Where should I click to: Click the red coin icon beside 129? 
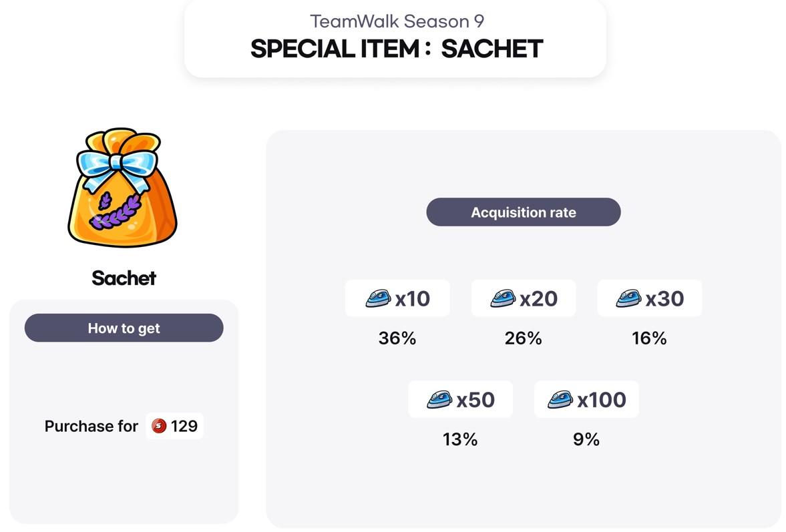pyautogui.click(x=159, y=426)
